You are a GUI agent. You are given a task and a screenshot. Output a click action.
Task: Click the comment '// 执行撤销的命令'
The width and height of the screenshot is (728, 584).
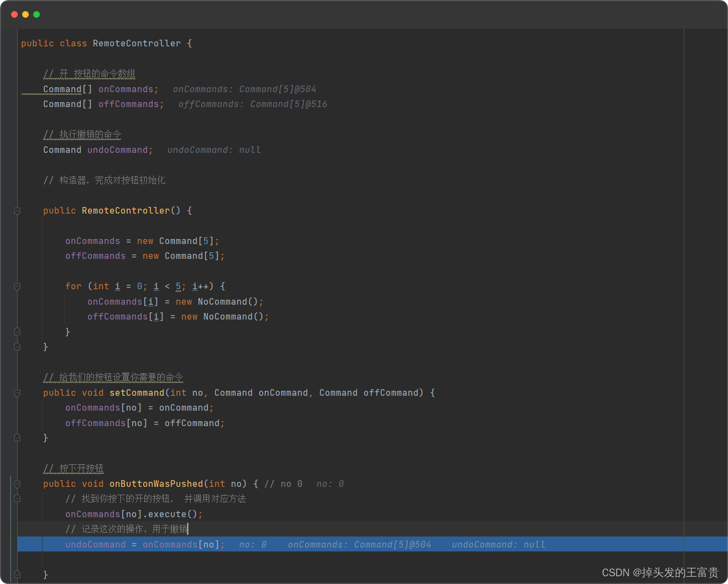pos(82,135)
